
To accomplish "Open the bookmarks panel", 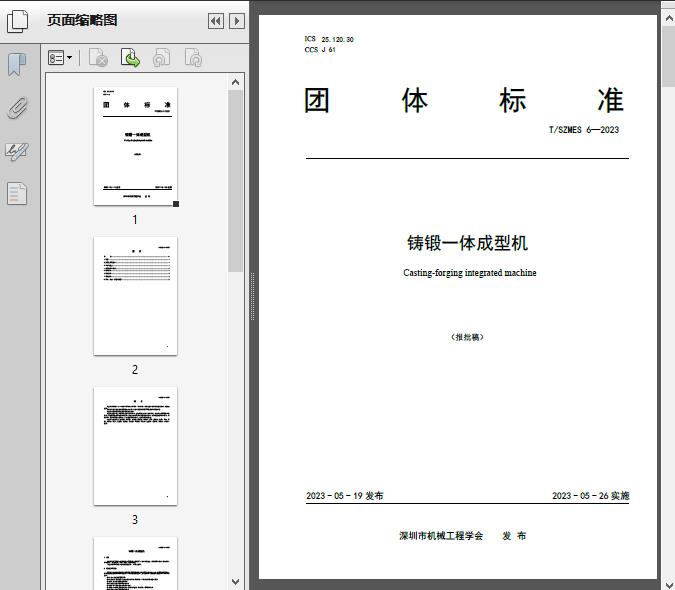I will coord(17,65).
